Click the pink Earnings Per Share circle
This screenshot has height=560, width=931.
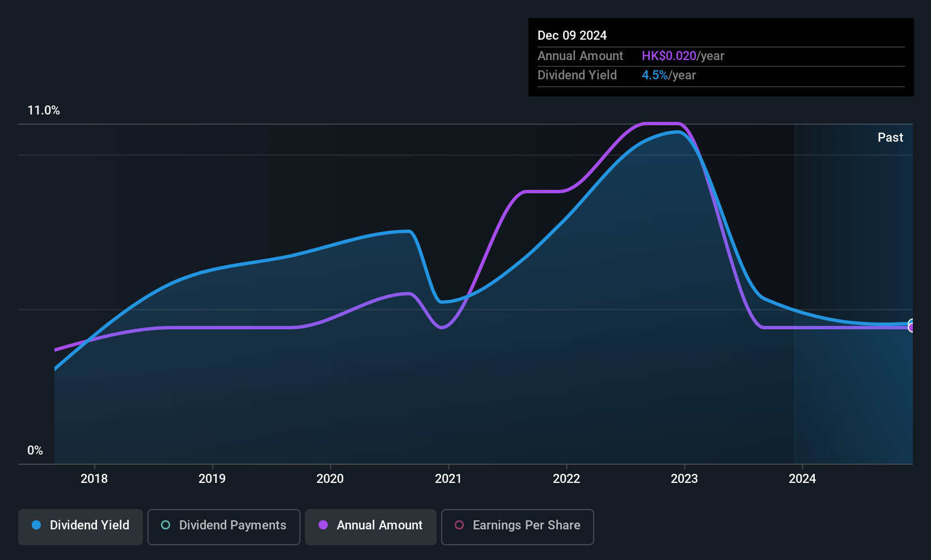[x=459, y=525]
